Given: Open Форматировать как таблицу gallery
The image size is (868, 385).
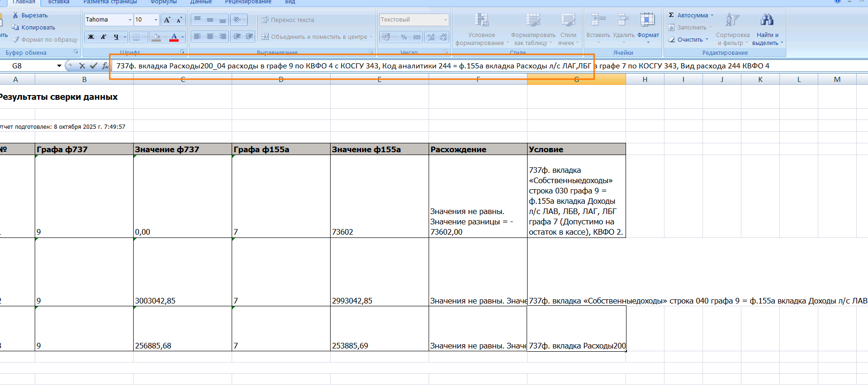Looking at the screenshot, I should 533,30.
